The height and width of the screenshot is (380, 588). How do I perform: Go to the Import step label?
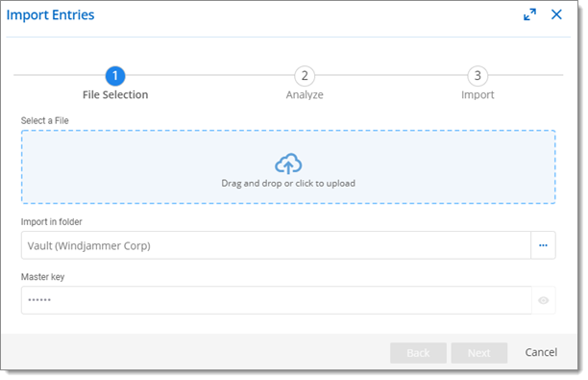[478, 95]
